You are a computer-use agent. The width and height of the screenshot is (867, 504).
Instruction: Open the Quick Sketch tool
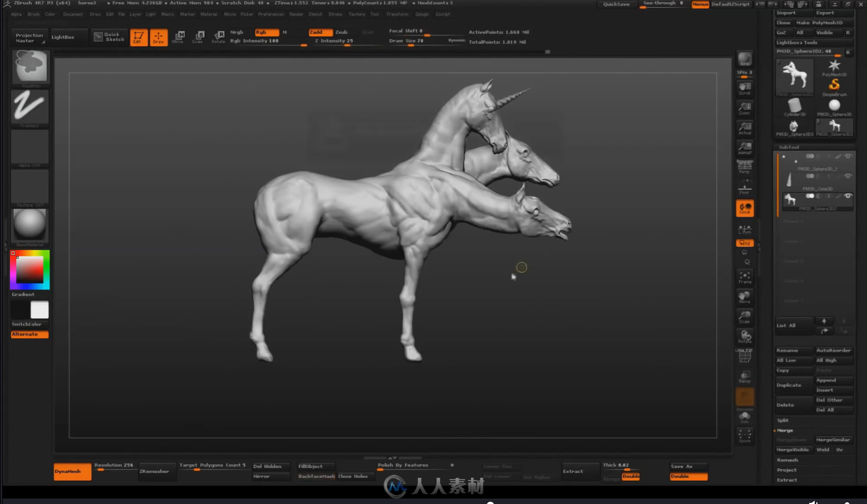click(108, 37)
